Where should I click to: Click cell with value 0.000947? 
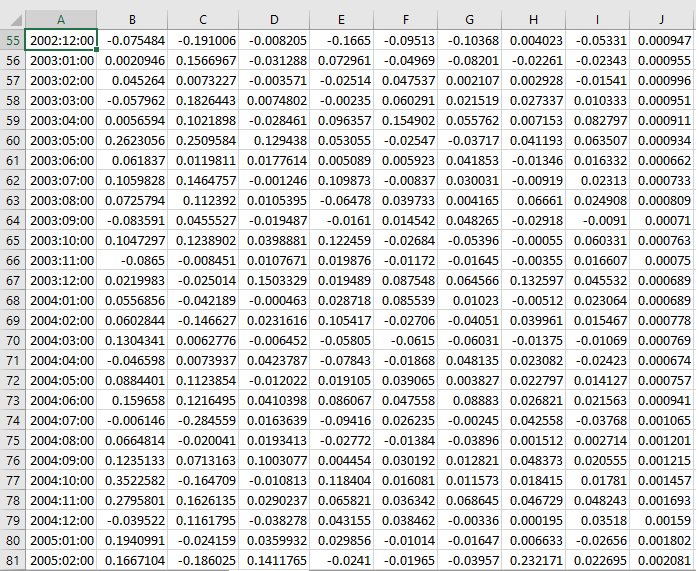pos(662,40)
